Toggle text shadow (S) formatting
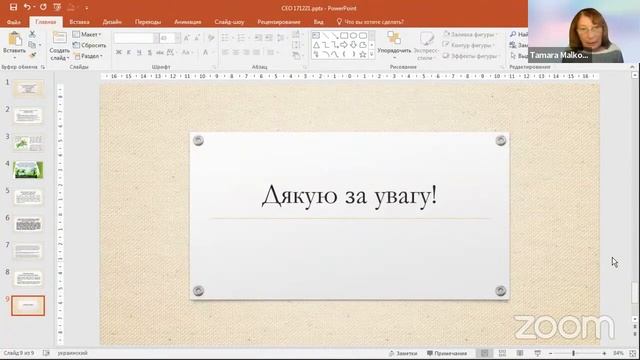This screenshot has height=360, width=640. 150,52
